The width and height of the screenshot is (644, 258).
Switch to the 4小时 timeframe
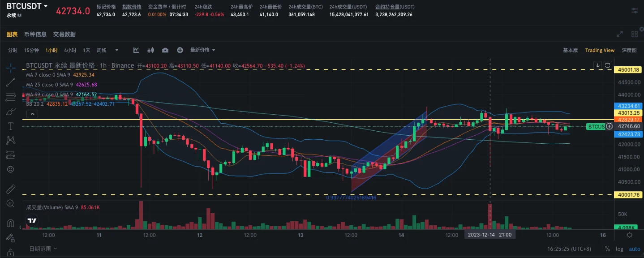[x=70, y=50]
